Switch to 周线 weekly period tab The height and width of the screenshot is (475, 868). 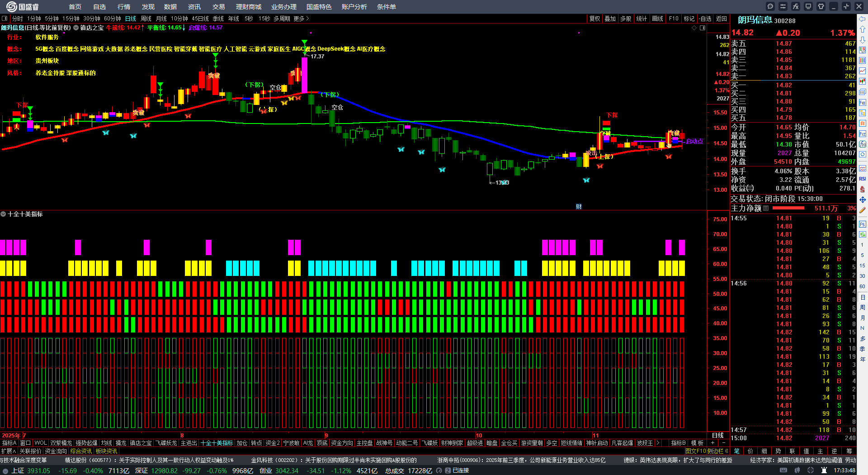146,19
